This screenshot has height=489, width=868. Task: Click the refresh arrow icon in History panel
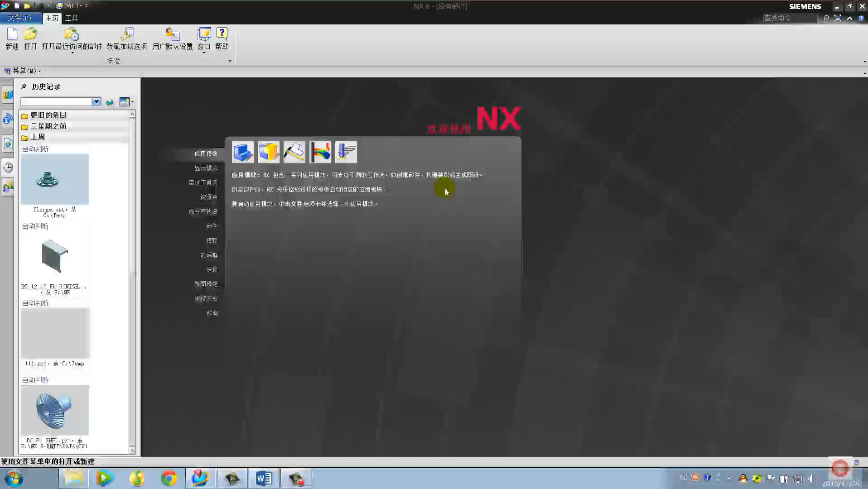(x=110, y=102)
